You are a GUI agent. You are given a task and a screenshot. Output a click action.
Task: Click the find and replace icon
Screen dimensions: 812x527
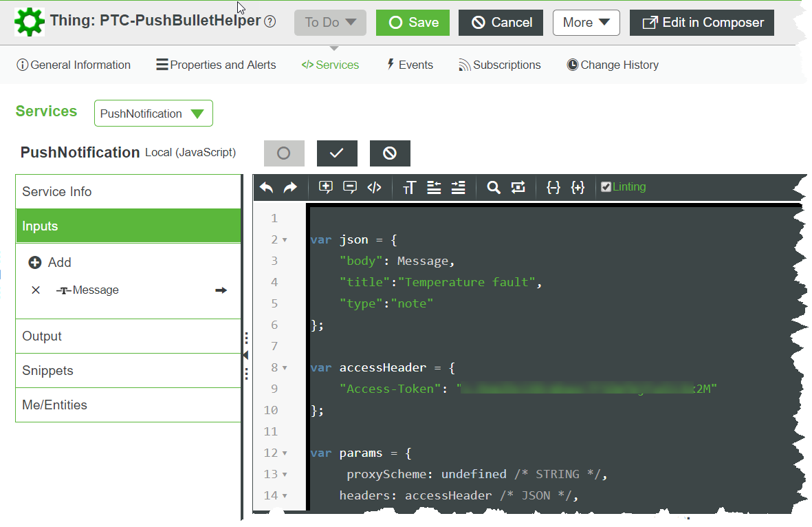coord(518,188)
